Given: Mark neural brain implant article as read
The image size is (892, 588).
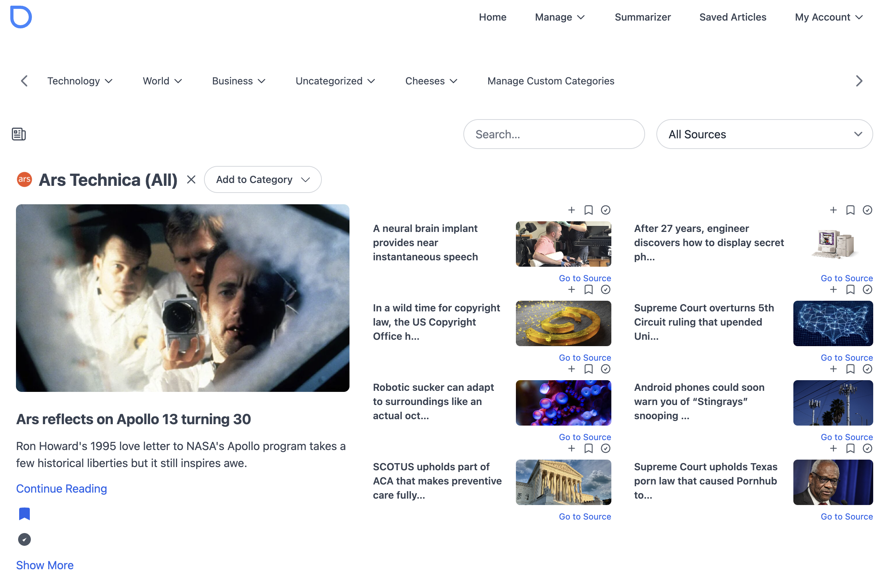Looking at the screenshot, I should click(x=605, y=210).
